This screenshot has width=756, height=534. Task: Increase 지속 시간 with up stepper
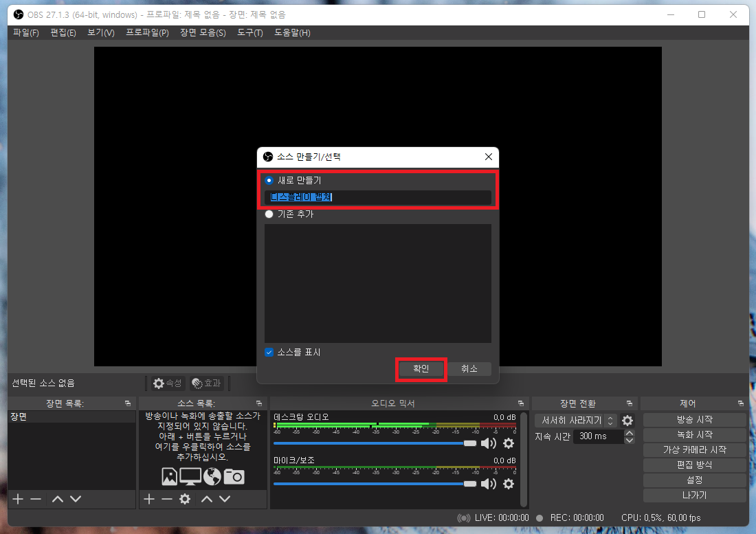(x=629, y=433)
